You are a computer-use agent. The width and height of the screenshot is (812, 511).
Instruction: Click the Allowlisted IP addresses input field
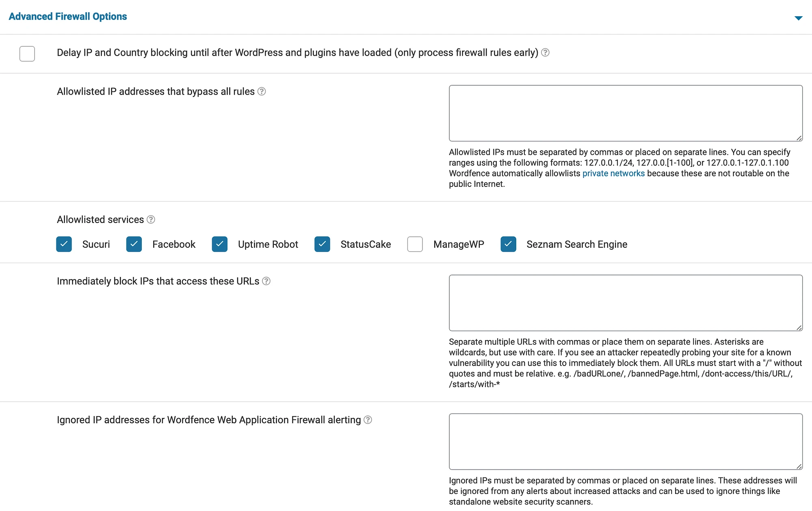[626, 113]
